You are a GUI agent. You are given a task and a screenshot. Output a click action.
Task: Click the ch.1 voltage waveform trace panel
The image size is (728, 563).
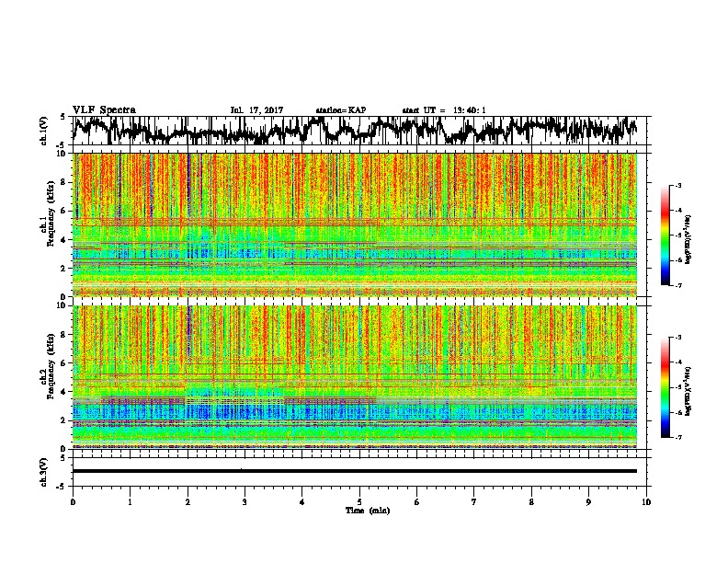(x=358, y=131)
